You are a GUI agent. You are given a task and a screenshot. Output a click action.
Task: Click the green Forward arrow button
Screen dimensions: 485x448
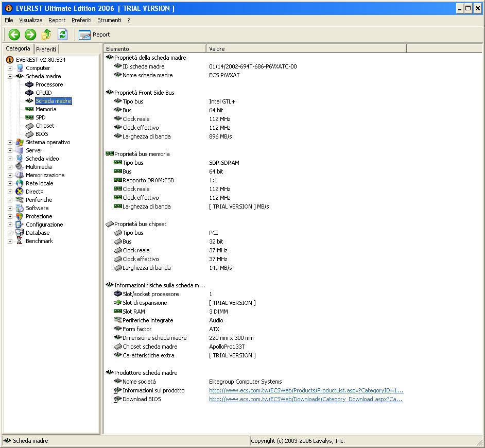(x=30, y=35)
